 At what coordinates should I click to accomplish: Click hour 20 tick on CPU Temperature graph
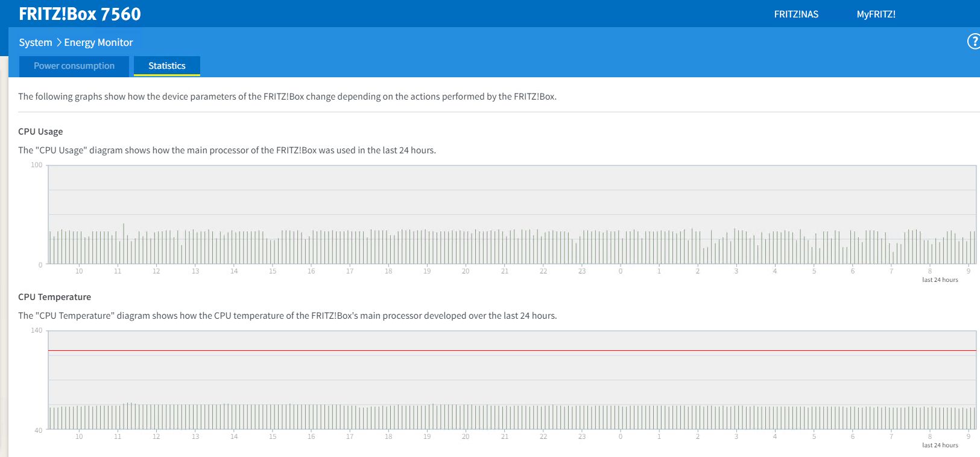pyautogui.click(x=466, y=436)
